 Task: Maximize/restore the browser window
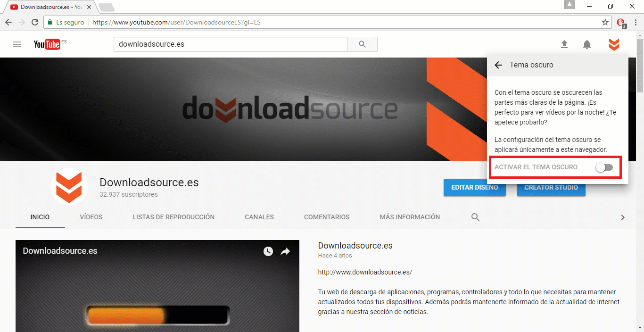pyautogui.click(x=611, y=6)
